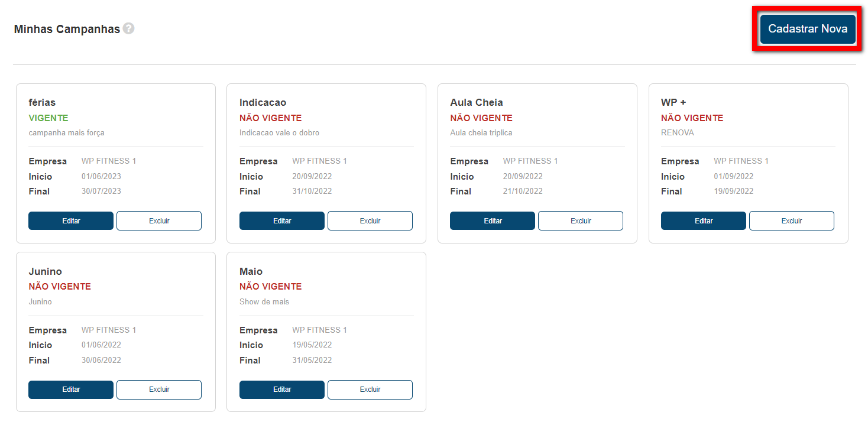
Task: Edit the Indicacao campaign
Action: (282, 221)
